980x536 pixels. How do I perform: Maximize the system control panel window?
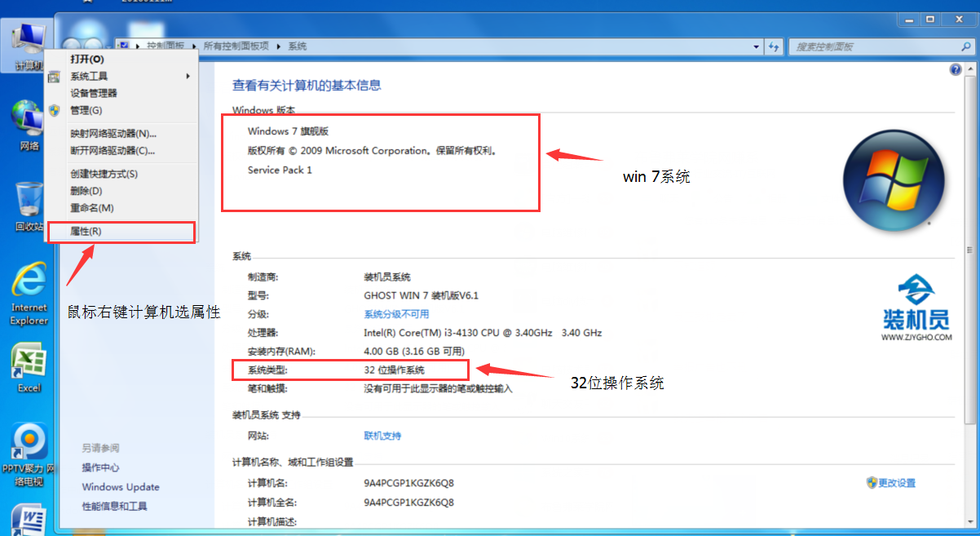click(931, 18)
